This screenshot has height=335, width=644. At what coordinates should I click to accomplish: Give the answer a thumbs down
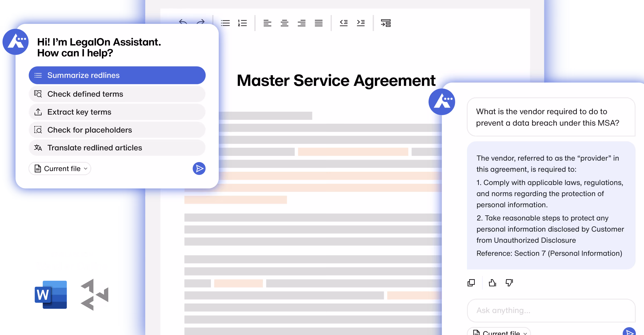pyautogui.click(x=509, y=283)
